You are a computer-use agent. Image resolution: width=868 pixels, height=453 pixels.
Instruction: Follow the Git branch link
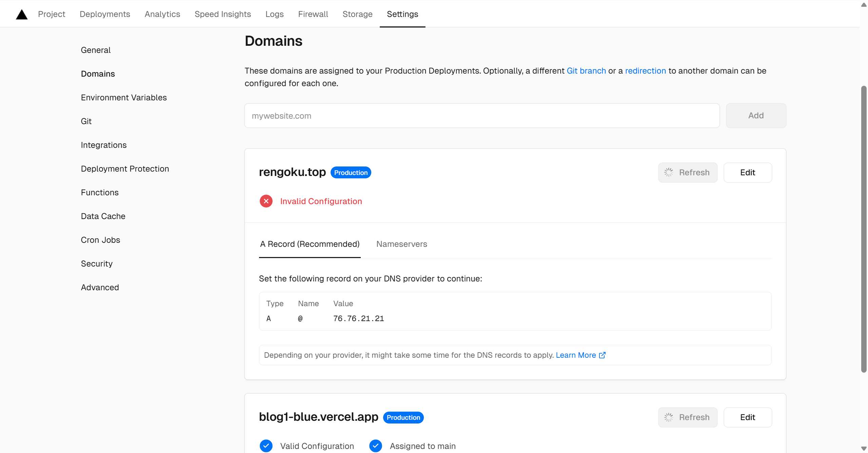pyautogui.click(x=586, y=71)
